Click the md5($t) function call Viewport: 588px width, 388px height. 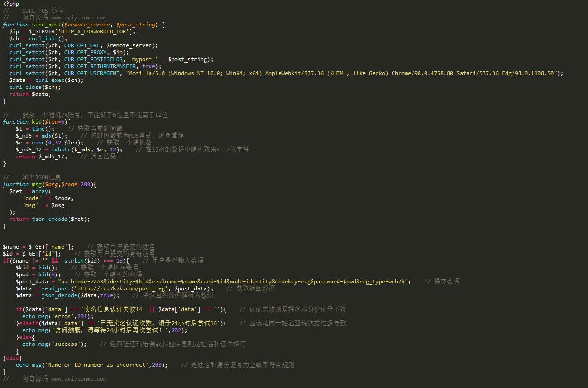click(54, 136)
